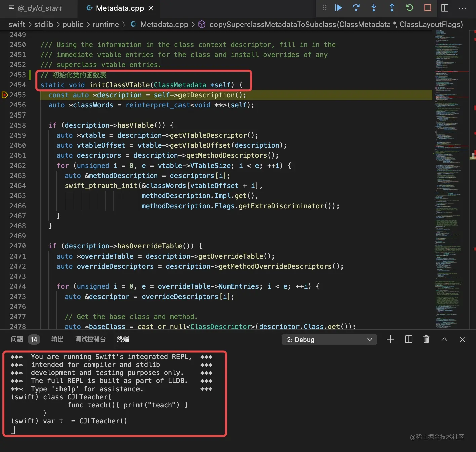The width and height of the screenshot is (476, 452).
Task: Click swift_ptrauth_init on line 2464
Action: pyautogui.click(x=101, y=186)
